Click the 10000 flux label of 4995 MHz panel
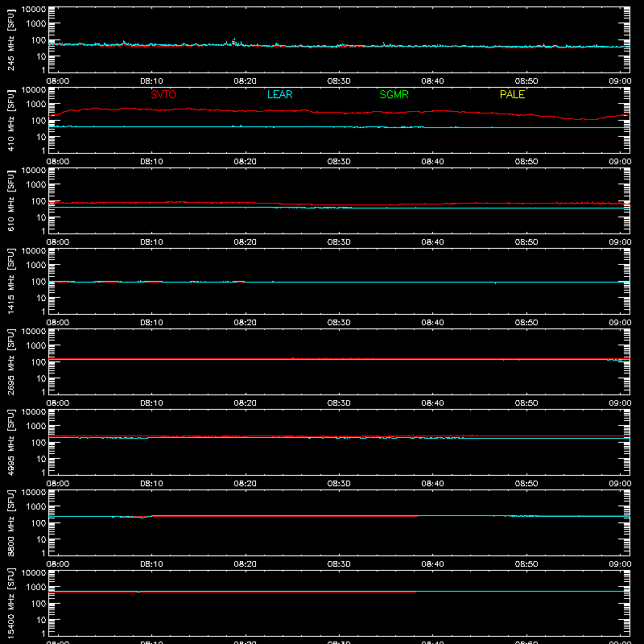 34,412
